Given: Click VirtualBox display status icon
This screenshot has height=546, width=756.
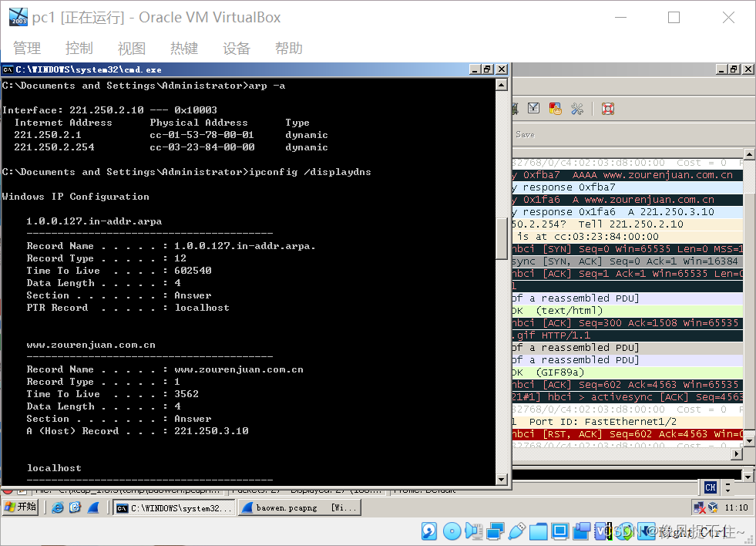Looking at the screenshot, I should click(x=559, y=531).
